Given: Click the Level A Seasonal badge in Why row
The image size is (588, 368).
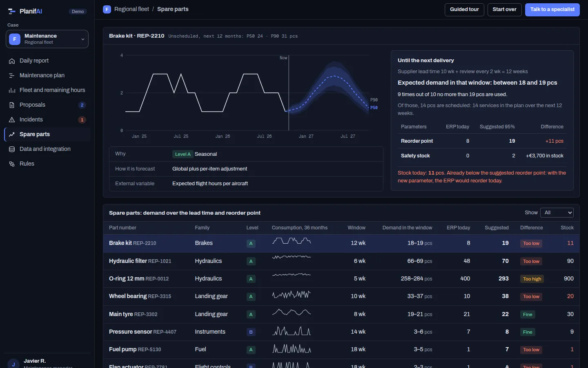Looking at the screenshot, I should coord(183,154).
